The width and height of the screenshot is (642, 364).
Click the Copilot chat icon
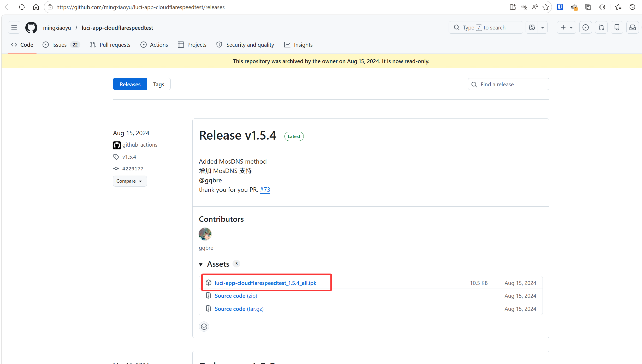tap(532, 28)
